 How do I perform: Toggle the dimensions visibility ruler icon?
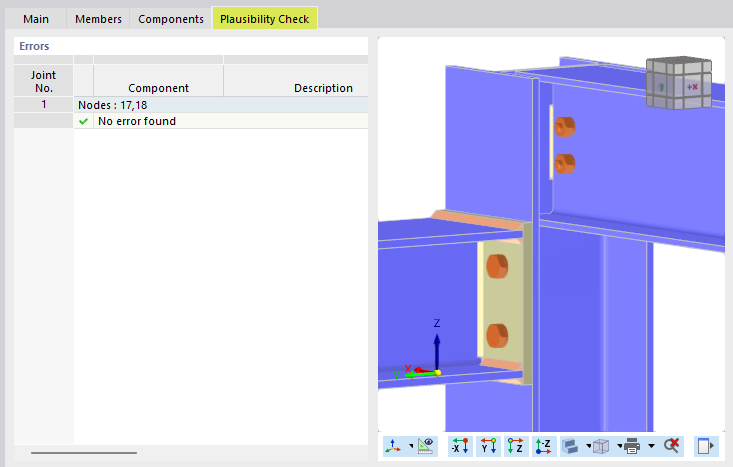click(425, 446)
